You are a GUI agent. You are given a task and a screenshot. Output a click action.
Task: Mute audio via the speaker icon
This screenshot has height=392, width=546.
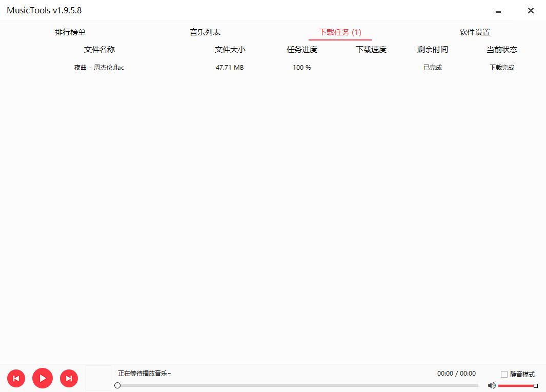point(492,385)
